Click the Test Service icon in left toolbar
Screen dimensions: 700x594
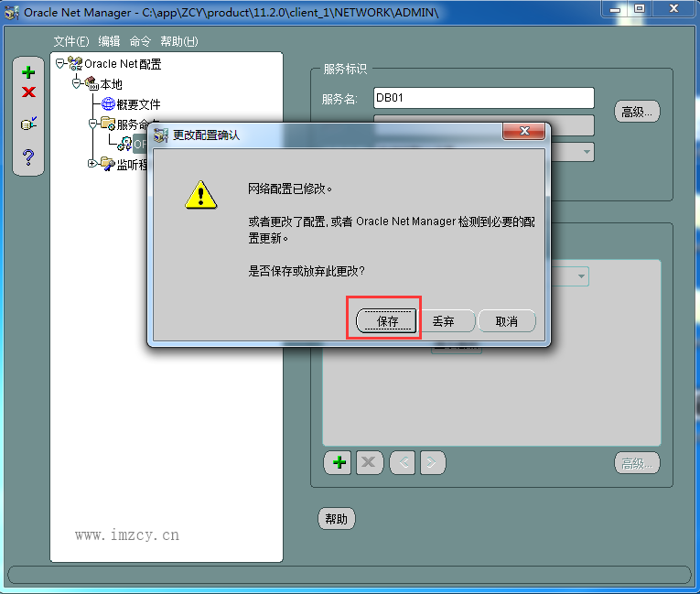(28, 124)
